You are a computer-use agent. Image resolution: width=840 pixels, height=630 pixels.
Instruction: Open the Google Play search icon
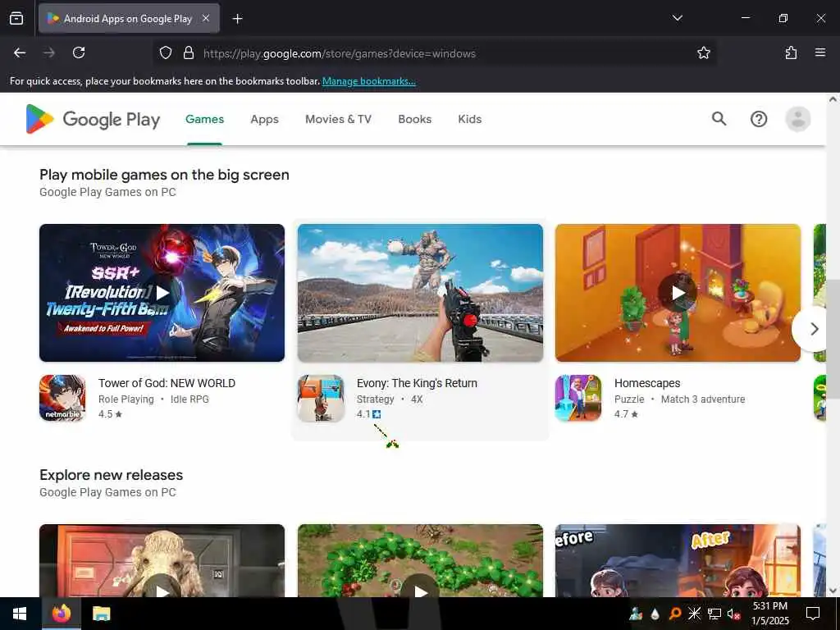tap(719, 119)
